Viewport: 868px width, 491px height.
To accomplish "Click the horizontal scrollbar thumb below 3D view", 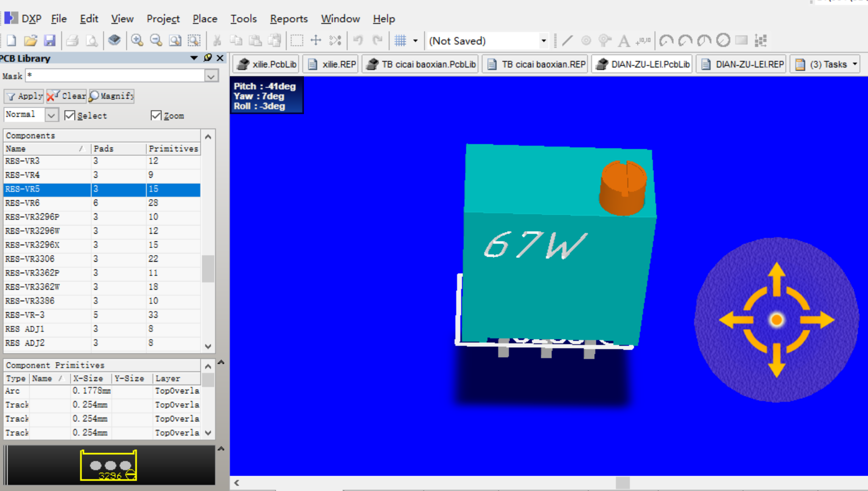I will tap(623, 483).
